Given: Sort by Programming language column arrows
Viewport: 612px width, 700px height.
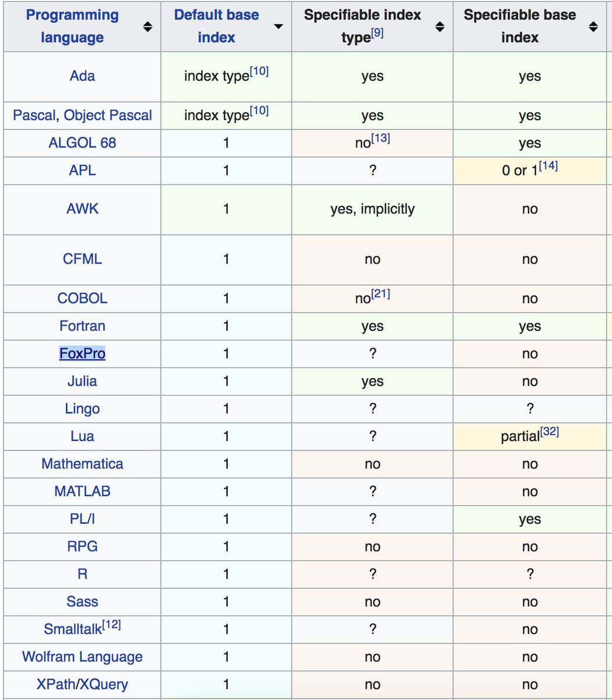Looking at the screenshot, I should [147, 27].
